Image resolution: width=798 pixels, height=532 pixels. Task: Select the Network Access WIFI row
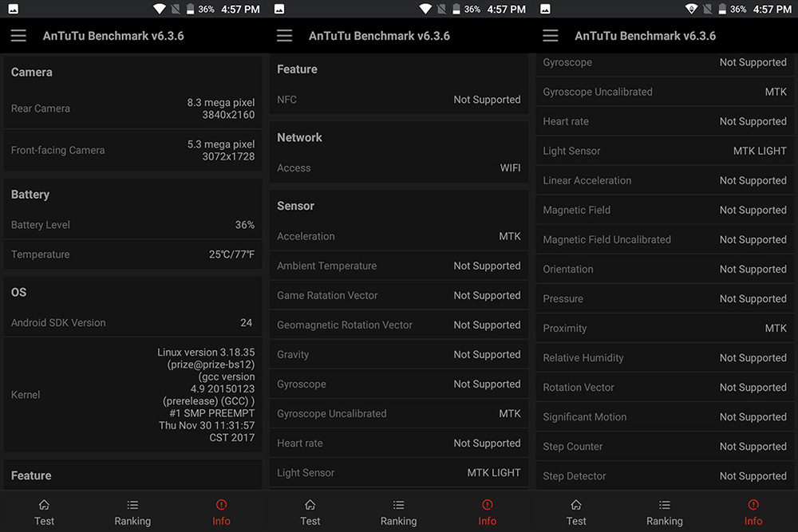(398, 167)
